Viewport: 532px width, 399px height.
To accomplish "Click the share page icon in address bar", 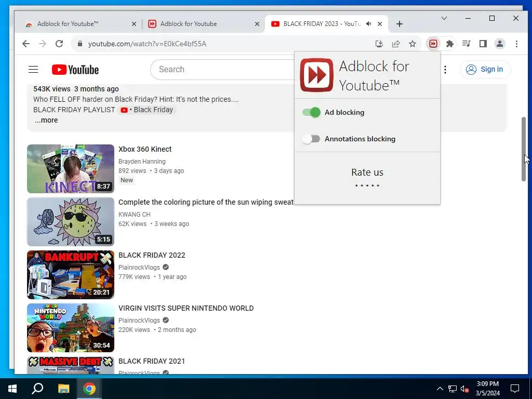I will tap(395, 44).
